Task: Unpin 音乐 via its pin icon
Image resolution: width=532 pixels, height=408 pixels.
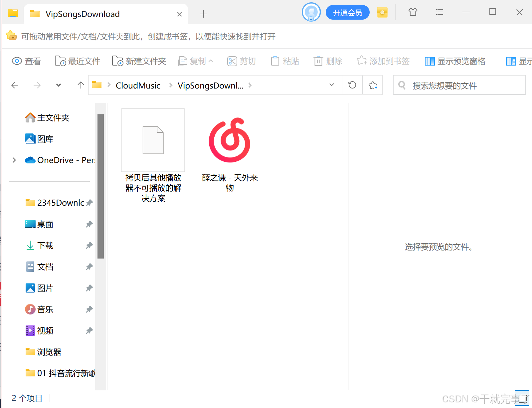Action: coord(89,309)
